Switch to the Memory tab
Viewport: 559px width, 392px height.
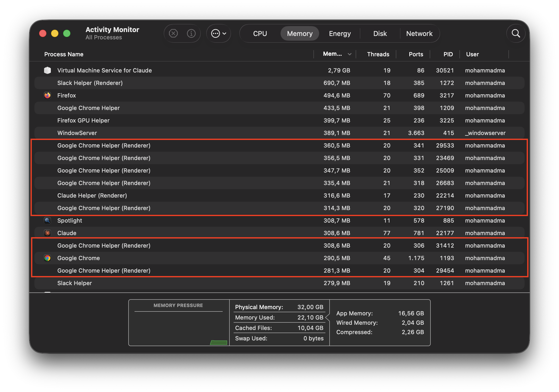point(300,34)
